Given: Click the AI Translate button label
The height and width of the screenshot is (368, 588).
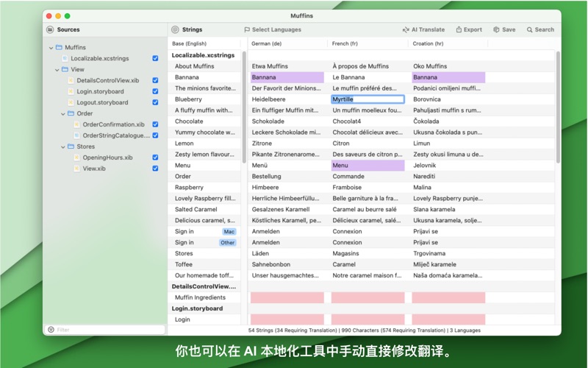Looking at the screenshot, I should point(428,29).
